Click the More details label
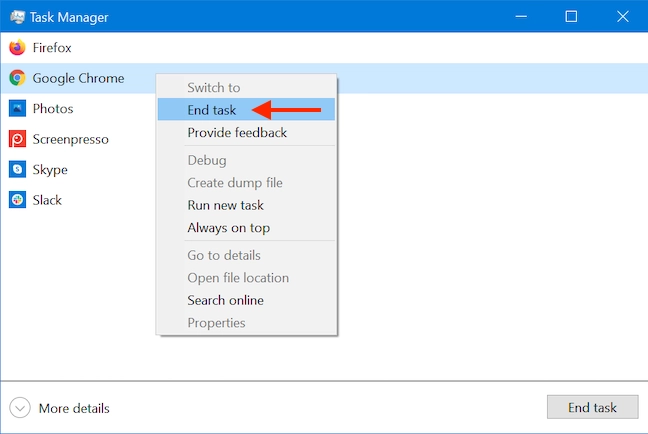The width and height of the screenshot is (648, 434). [74, 408]
